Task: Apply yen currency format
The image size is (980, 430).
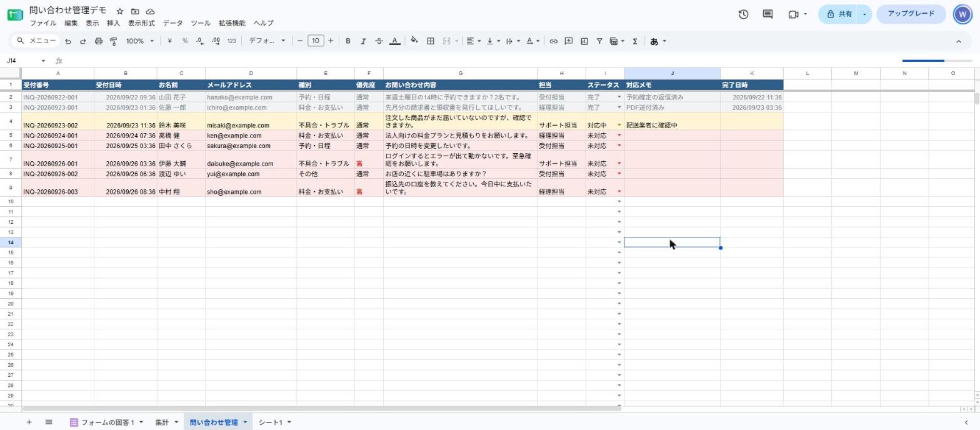Action: click(169, 41)
